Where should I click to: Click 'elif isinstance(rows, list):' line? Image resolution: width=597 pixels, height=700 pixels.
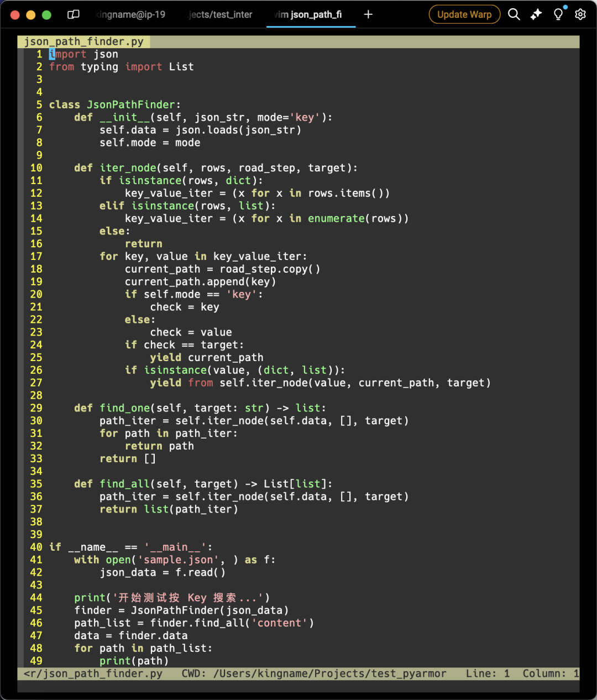point(187,206)
